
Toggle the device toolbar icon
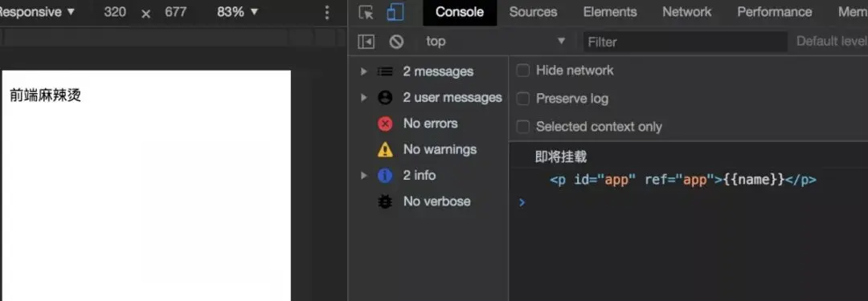(x=395, y=12)
